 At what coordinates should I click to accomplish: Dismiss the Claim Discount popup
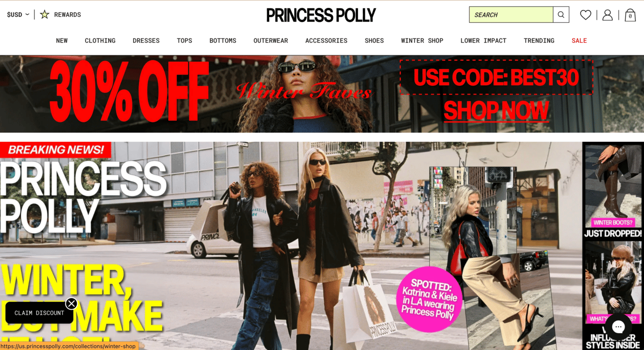[x=71, y=304]
